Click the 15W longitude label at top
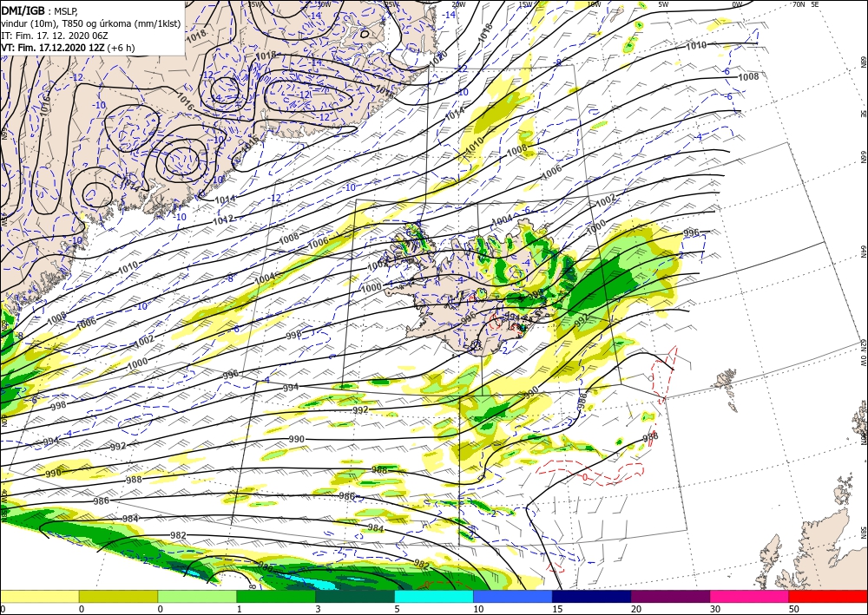 525,4
